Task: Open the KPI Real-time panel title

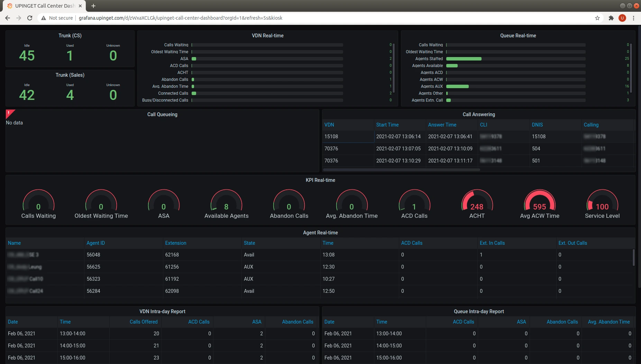Action: 320,180
